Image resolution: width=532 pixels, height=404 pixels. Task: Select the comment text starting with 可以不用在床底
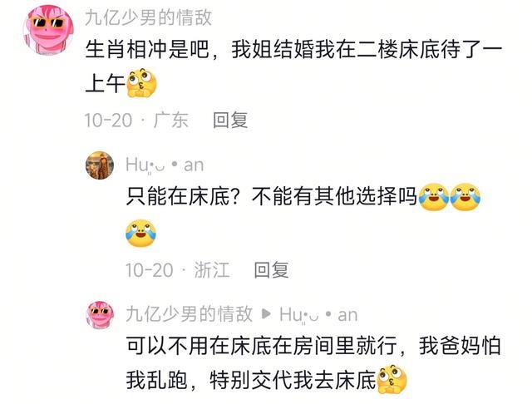[314, 362]
